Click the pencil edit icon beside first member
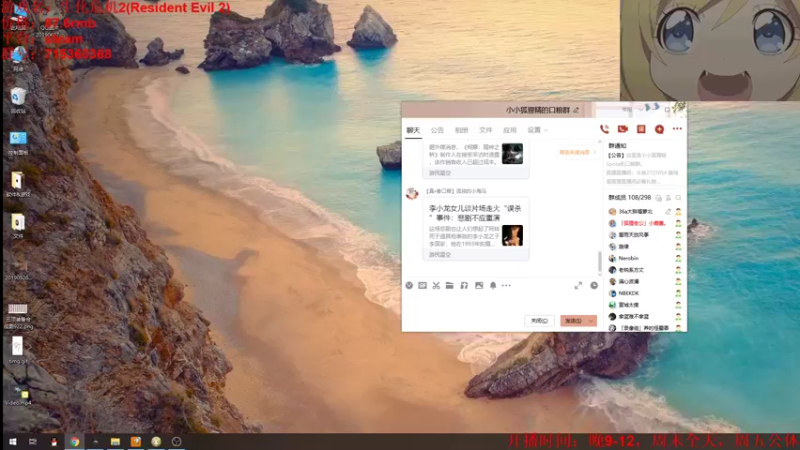Screen dimensions: 800x450 pos(668,211)
